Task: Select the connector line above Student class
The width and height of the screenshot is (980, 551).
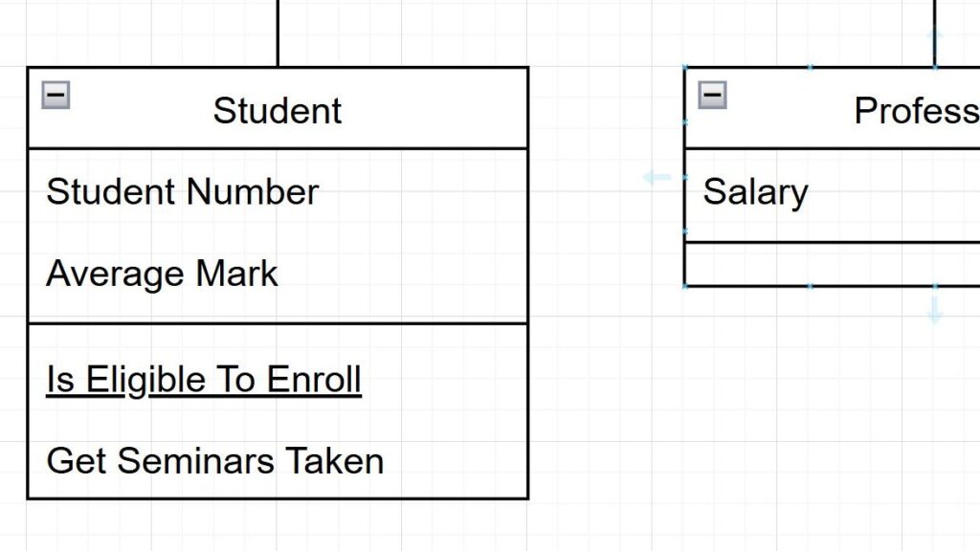Action: click(x=278, y=33)
